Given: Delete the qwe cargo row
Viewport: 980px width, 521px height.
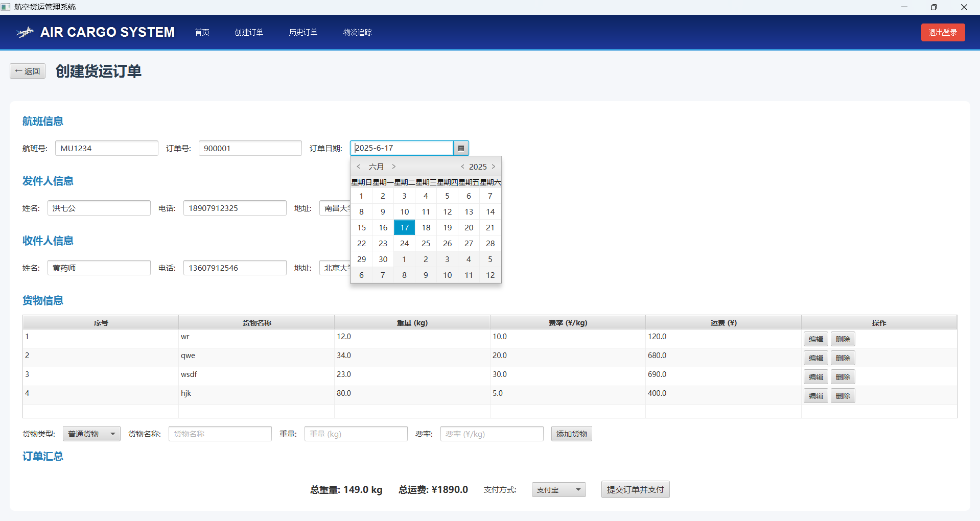Looking at the screenshot, I should coord(843,358).
